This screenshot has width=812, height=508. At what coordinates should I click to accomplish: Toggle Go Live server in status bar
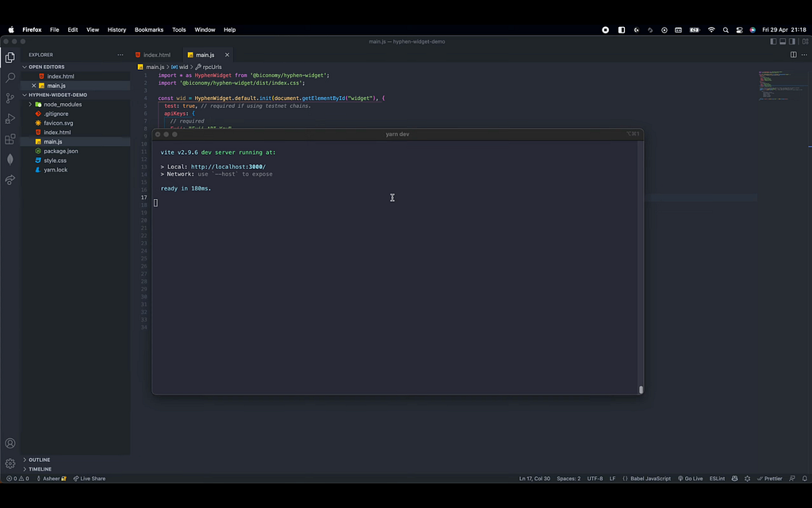(691, 479)
